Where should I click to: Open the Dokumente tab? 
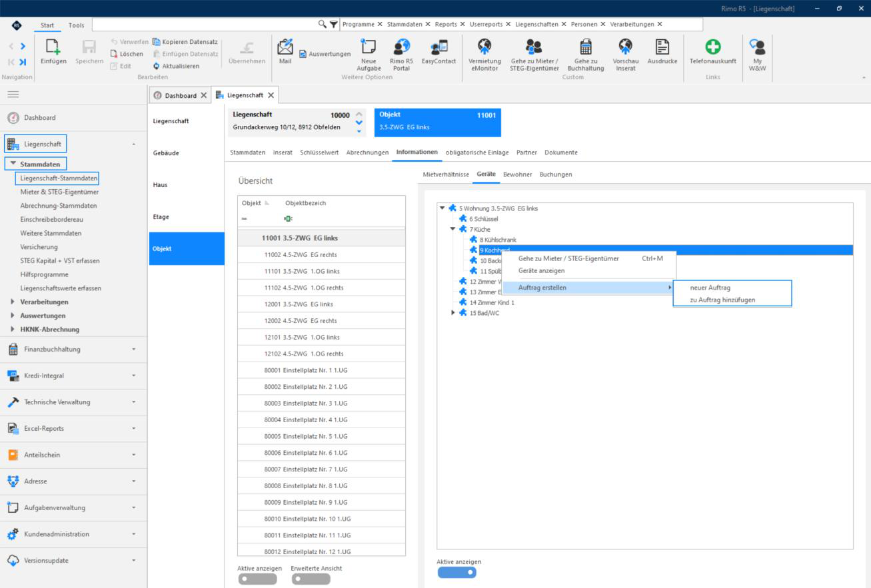coord(560,152)
